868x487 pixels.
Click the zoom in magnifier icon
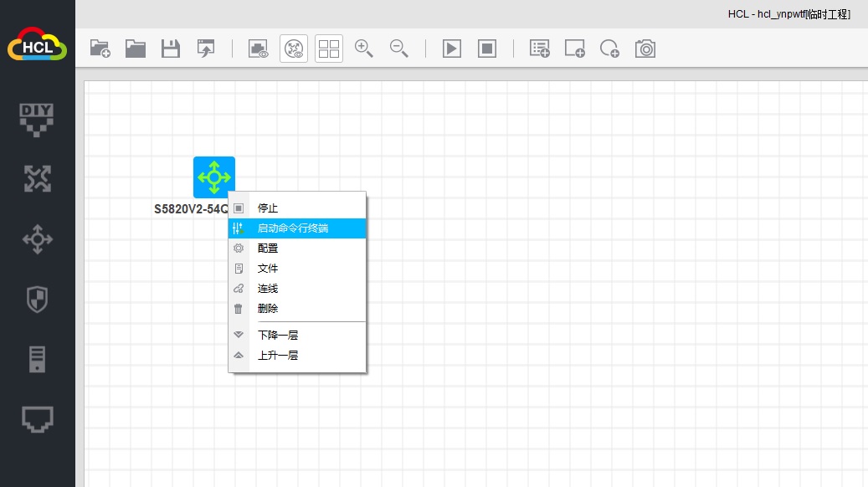364,49
